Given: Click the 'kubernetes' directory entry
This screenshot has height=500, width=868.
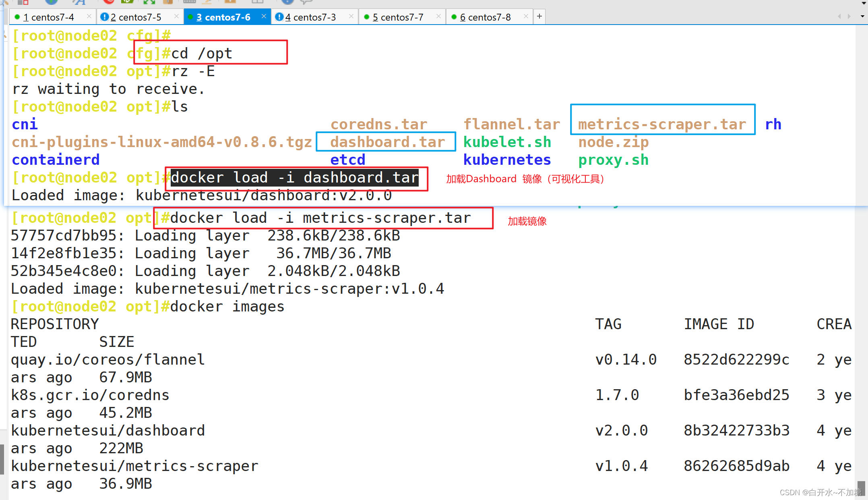Looking at the screenshot, I should pyautogui.click(x=507, y=160).
